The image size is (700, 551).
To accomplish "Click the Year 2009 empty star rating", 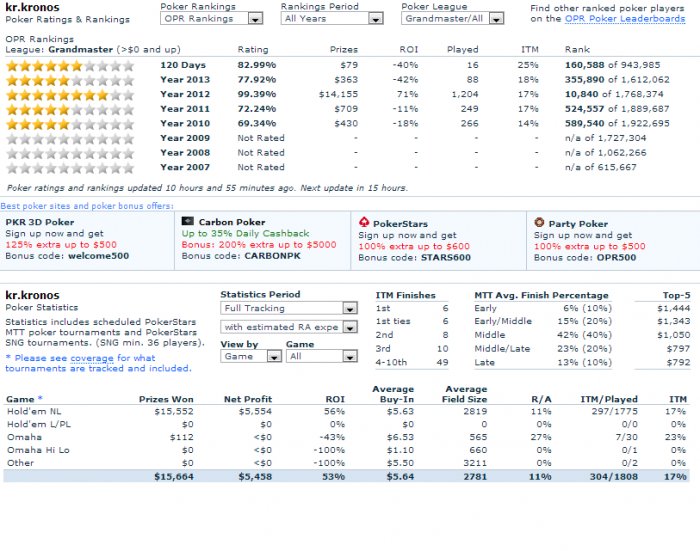I will click(x=70, y=139).
